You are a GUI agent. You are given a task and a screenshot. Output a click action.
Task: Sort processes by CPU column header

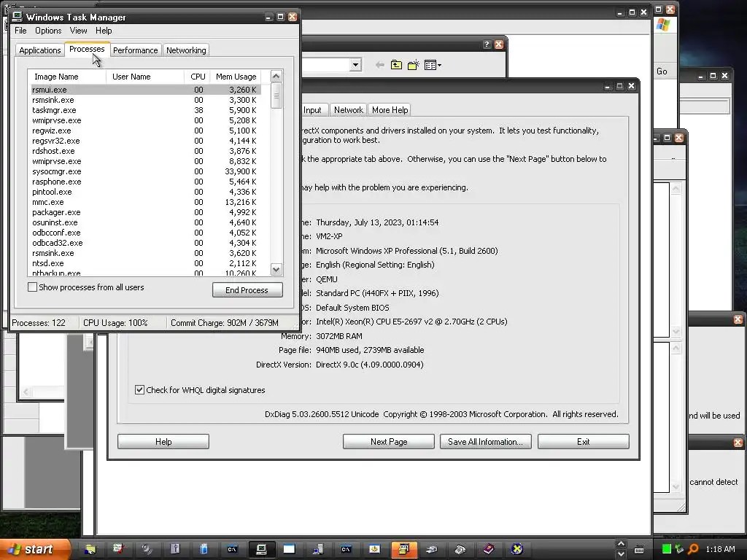[x=197, y=77]
